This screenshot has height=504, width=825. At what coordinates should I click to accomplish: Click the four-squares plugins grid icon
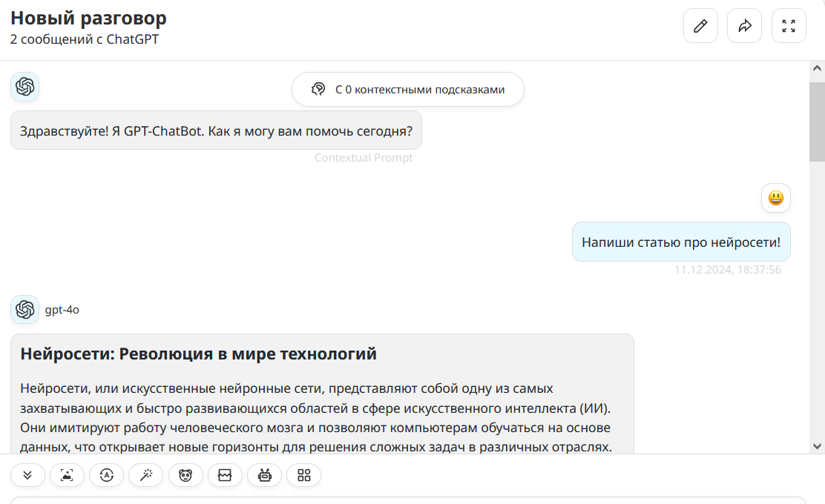[304, 476]
